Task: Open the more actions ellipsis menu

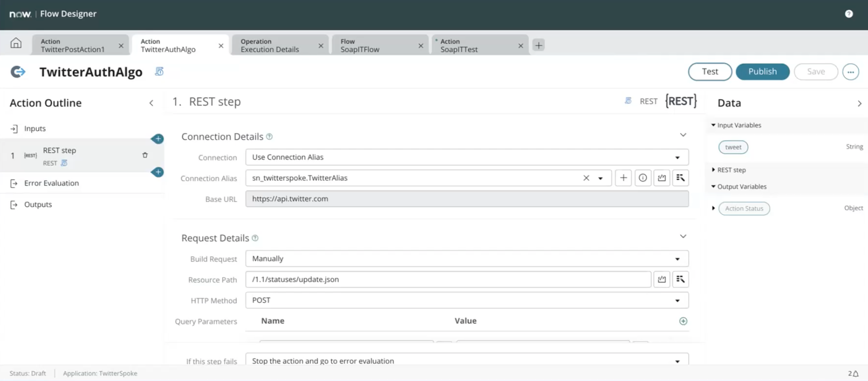Action: pos(850,72)
